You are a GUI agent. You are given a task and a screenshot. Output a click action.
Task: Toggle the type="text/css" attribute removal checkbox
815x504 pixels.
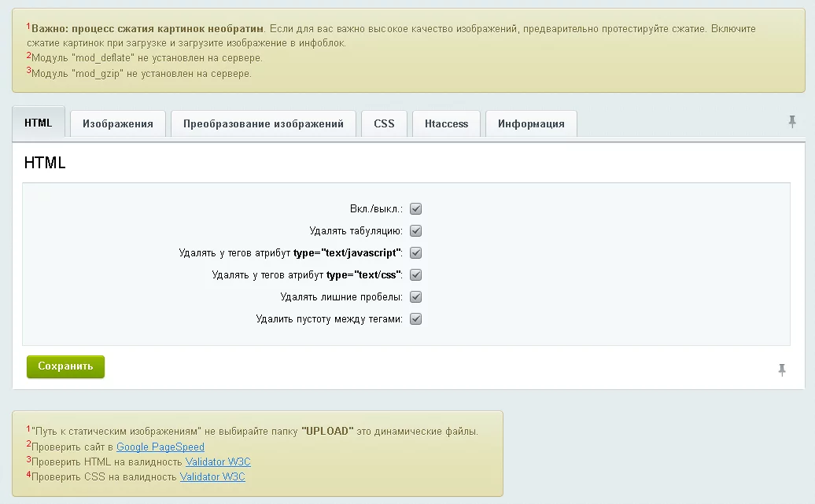416,275
